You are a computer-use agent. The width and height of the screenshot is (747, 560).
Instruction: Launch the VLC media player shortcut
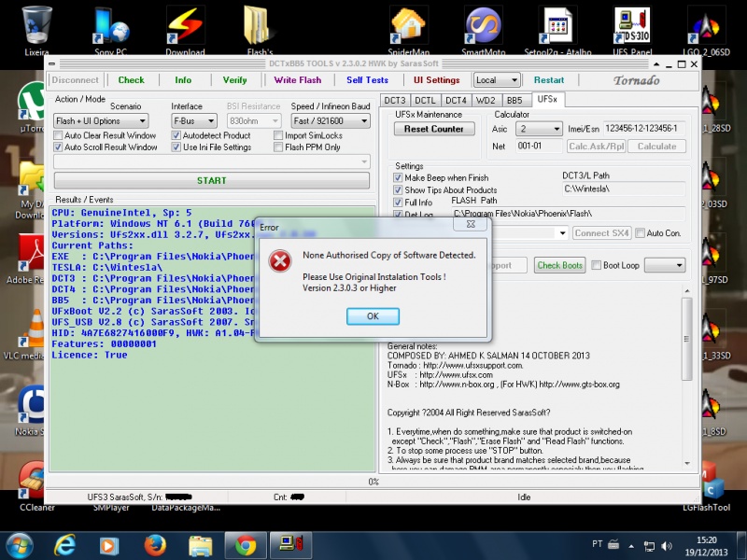point(31,331)
